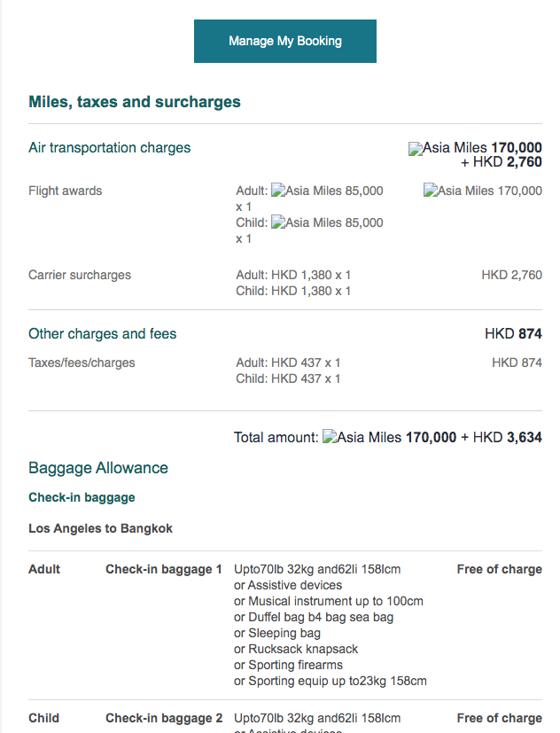Click Asia Miles icon in Flight awards total
The image size is (560, 733).
click(x=431, y=191)
